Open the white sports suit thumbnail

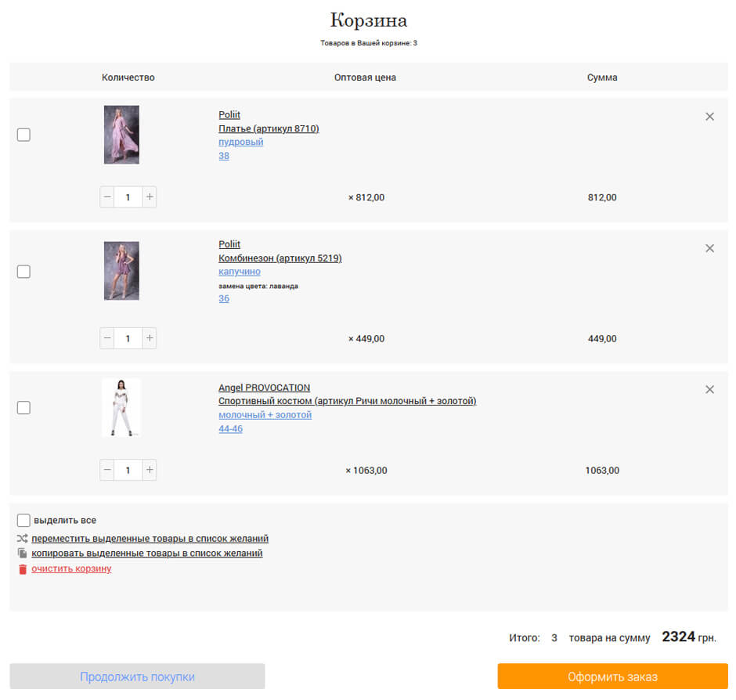point(121,408)
